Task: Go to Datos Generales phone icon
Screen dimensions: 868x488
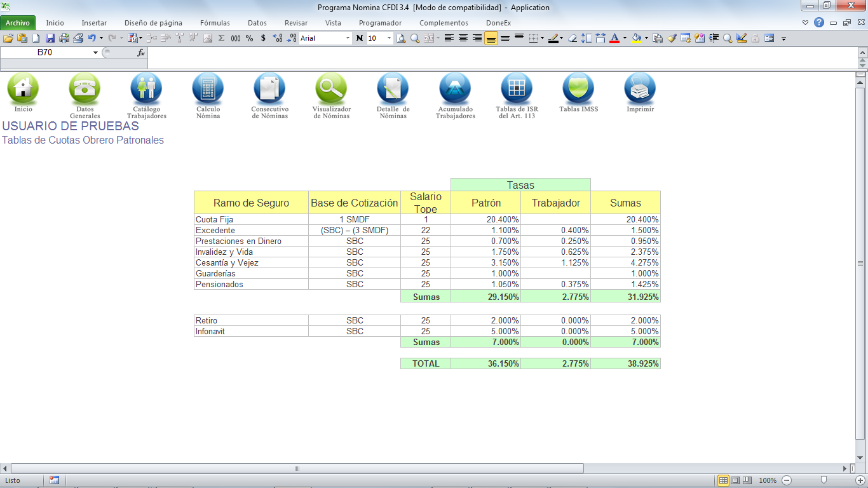Action: [x=85, y=89]
